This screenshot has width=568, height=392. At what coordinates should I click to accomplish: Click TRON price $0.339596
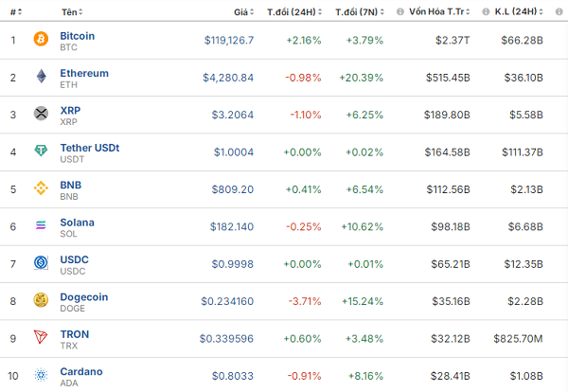pyautogui.click(x=226, y=339)
